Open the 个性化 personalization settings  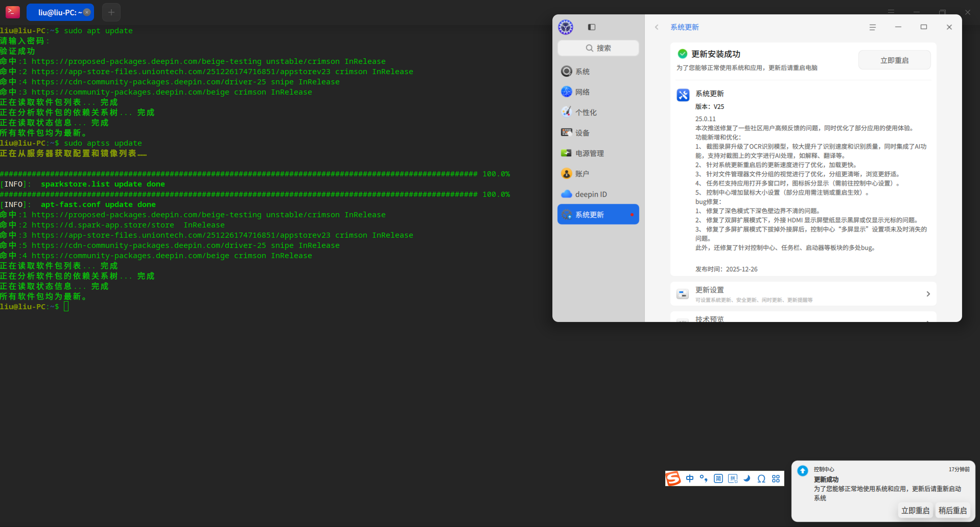[598, 112]
